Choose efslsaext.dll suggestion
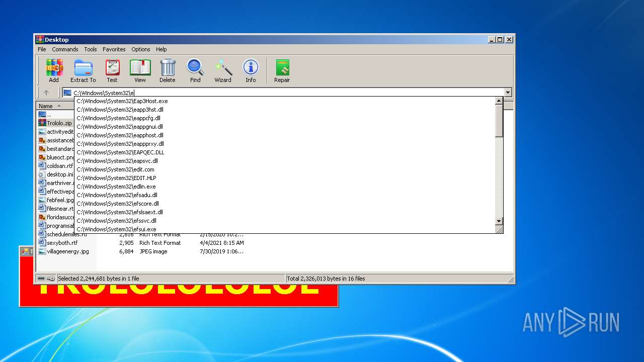This screenshot has width=644, height=362. click(285, 212)
